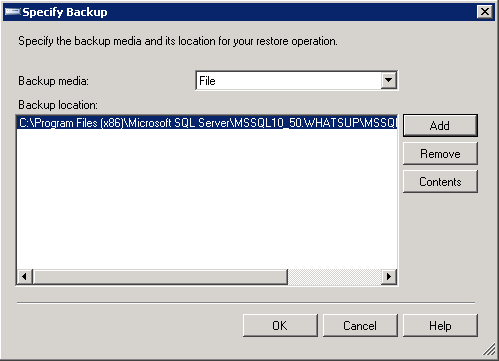Select the C:\Program Files backup path entry
This screenshot has width=499, height=361.
pyautogui.click(x=207, y=123)
